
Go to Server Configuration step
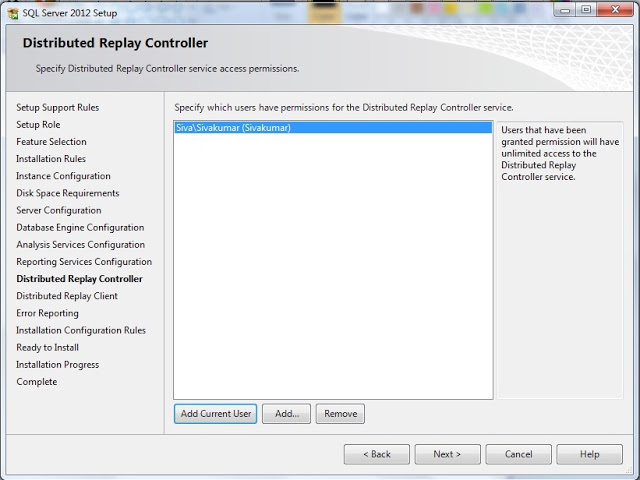58,210
